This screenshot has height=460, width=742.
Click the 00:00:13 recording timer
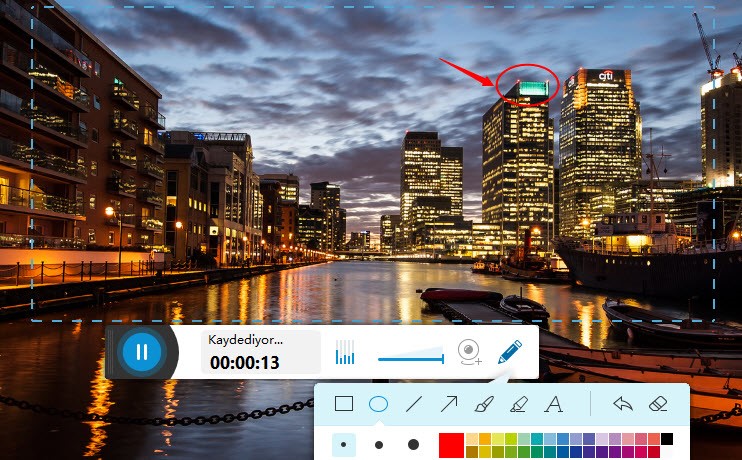[245, 363]
